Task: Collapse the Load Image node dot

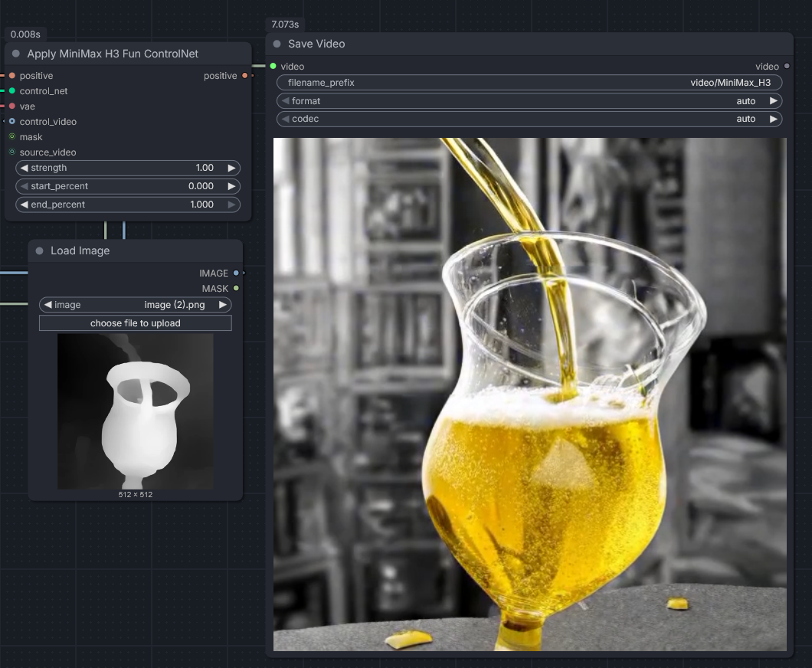Action: coord(39,250)
